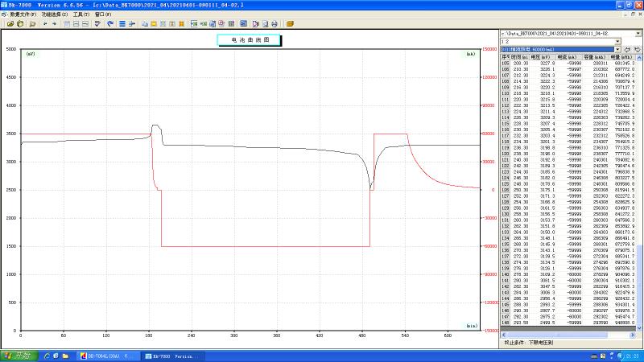Click the horizontal scrollbar right arrow

[x=633, y=335]
